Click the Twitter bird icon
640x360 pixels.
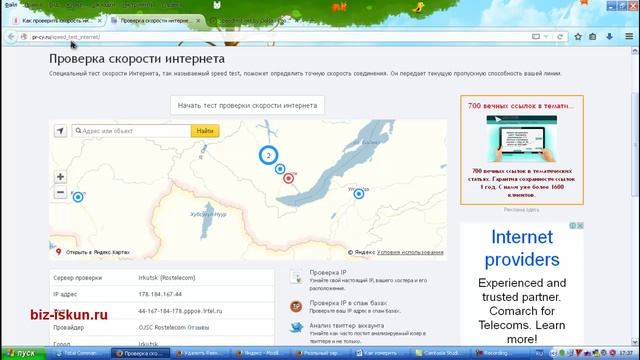[x=296, y=327]
